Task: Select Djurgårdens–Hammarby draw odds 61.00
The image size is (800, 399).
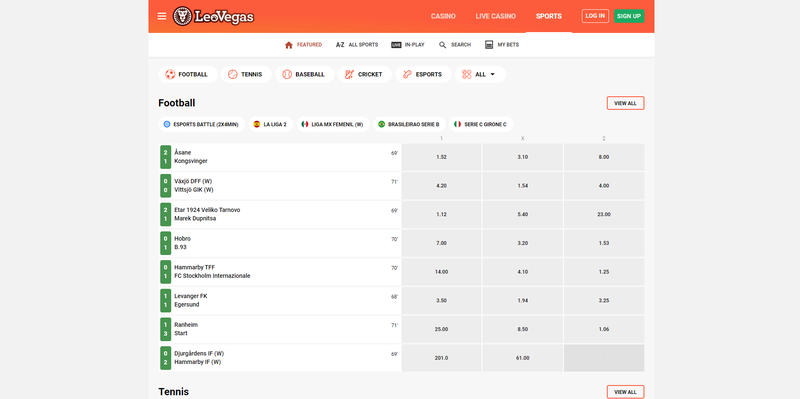Action: point(522,358)
